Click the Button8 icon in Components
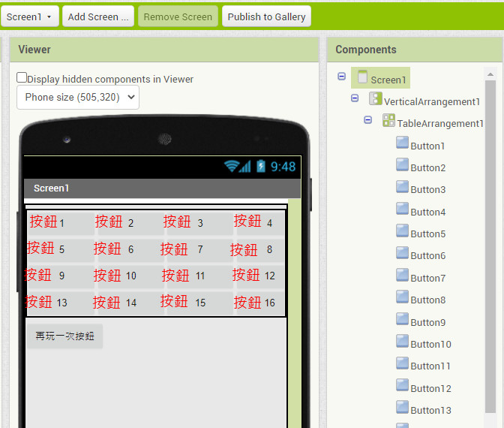Viewport: 504px width, 428px height. click(x=402, y=297)
